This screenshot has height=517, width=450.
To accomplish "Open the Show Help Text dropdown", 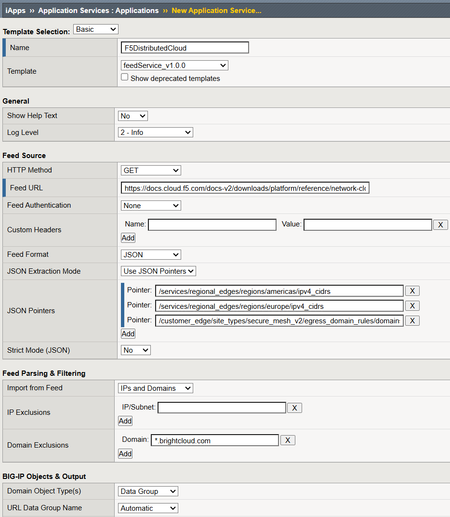I will [x=133, y=116].
